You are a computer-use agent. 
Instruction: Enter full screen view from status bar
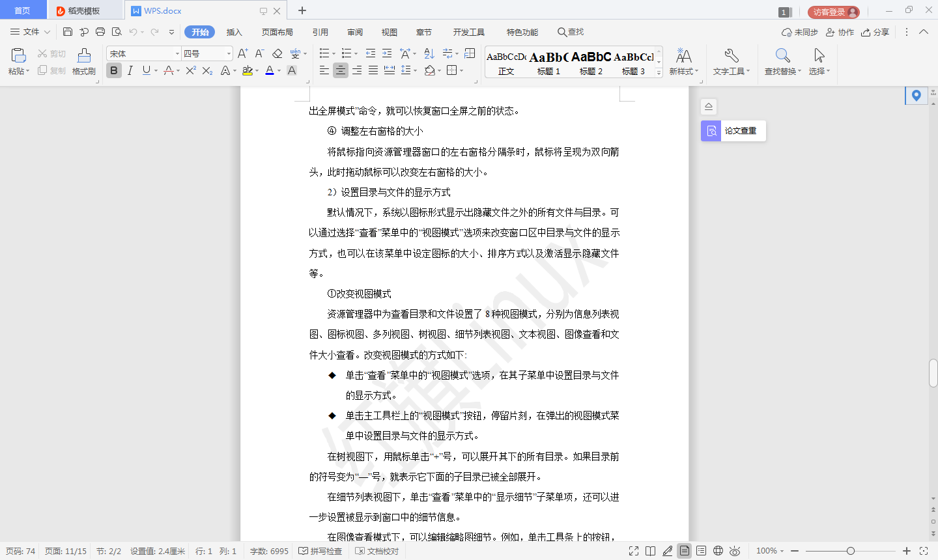[x=634, y=551]
